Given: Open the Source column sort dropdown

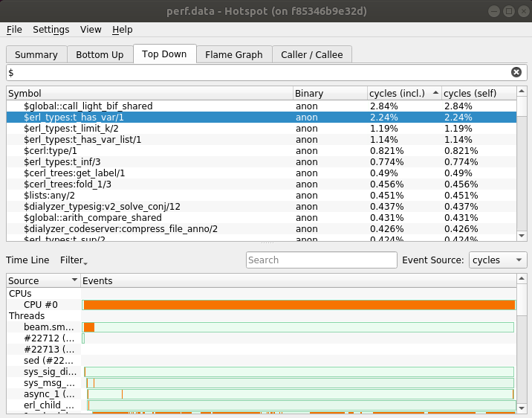Looking at the screenshot, I should [74, 280].
